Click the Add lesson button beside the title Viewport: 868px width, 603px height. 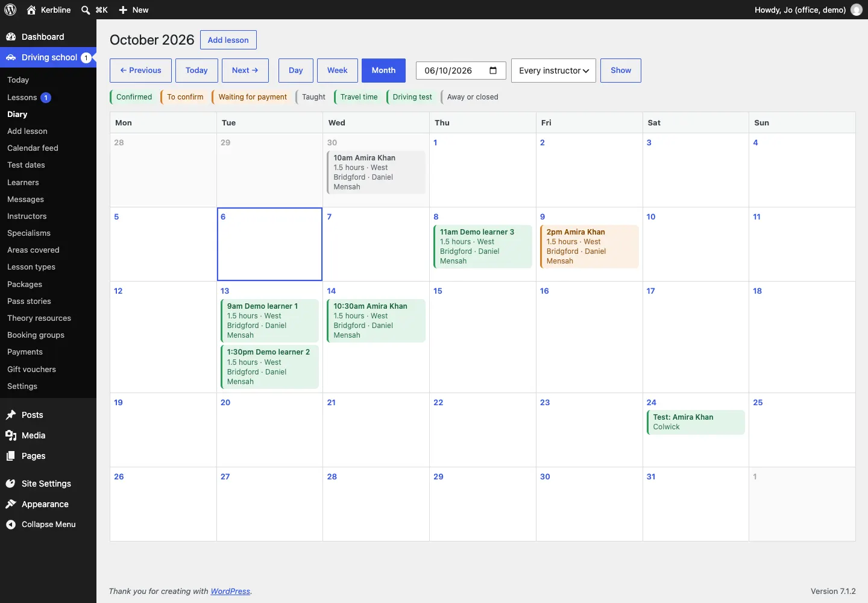[x=228, y=40]
